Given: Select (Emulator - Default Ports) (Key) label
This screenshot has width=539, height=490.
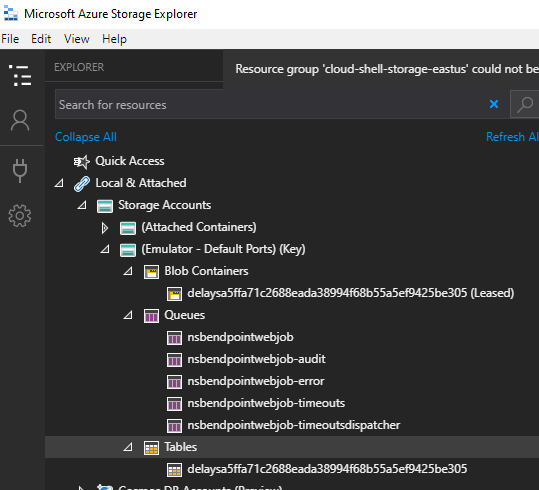Looking at the screenshot, I should coord(223,249).
